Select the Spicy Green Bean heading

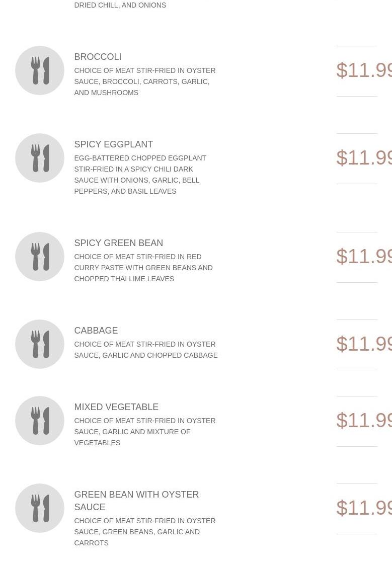point(118,243)
